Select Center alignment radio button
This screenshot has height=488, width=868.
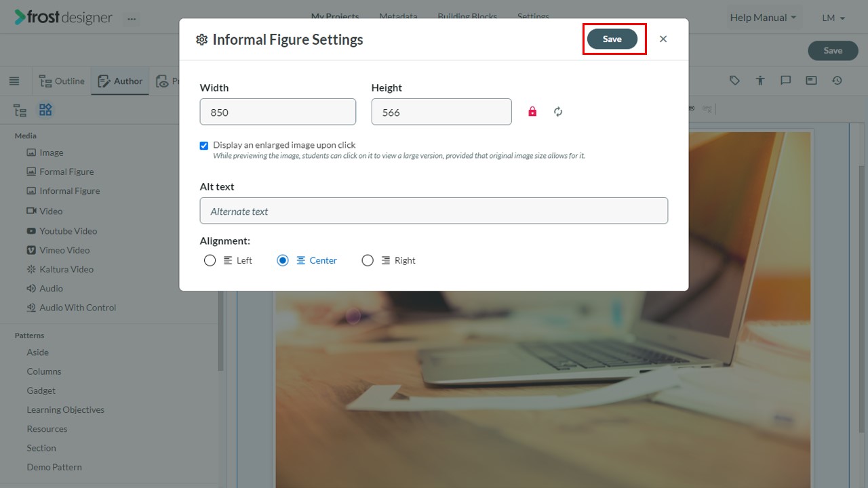pos(283,260)
